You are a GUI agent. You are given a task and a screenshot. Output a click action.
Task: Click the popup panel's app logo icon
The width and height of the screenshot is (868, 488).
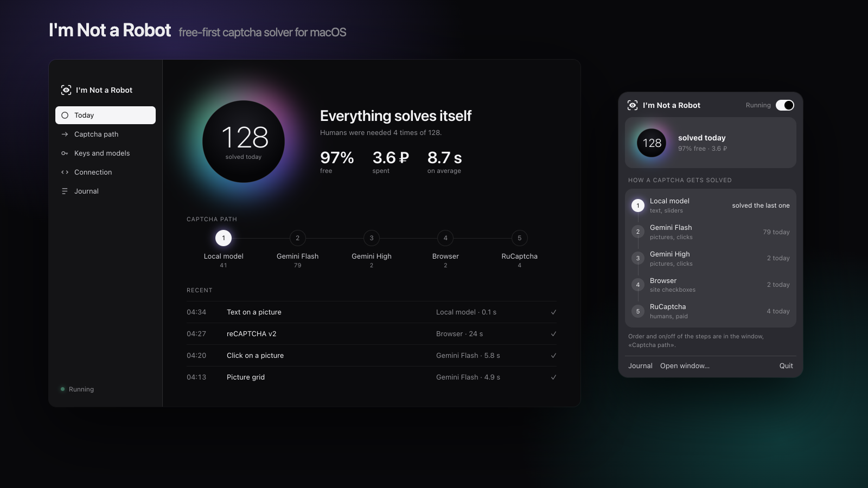tap(633, 105)
